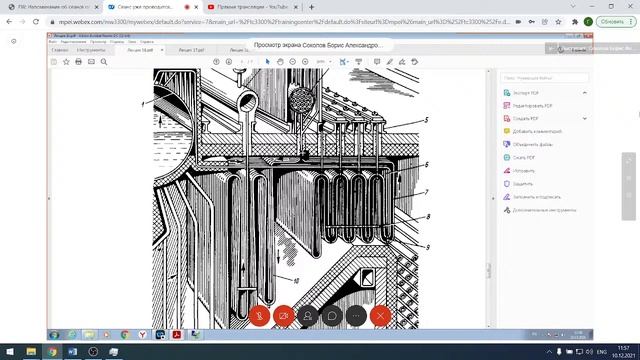Open the Webex participants panel
Screen dimensions: 640x360
[308, 316]
